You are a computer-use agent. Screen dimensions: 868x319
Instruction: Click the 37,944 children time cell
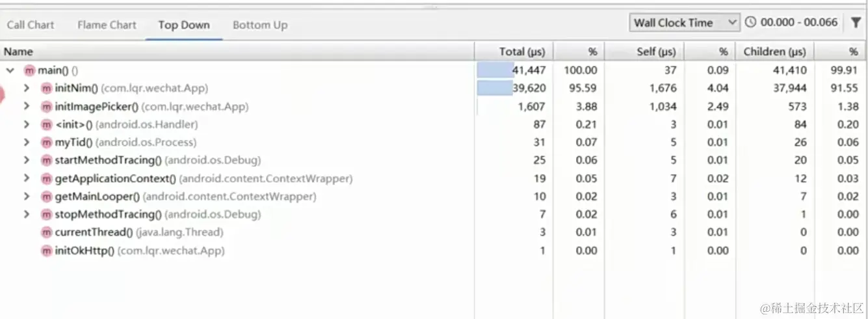click(790, 88)
